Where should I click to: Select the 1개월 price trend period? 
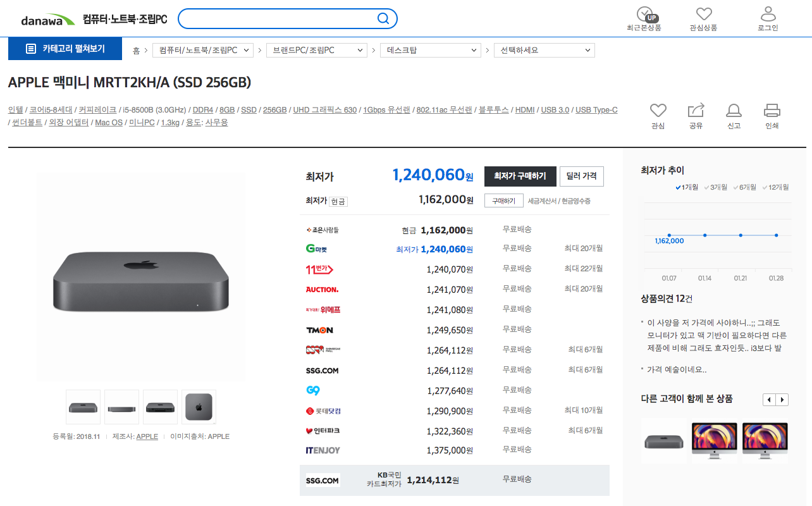(687, 187)
